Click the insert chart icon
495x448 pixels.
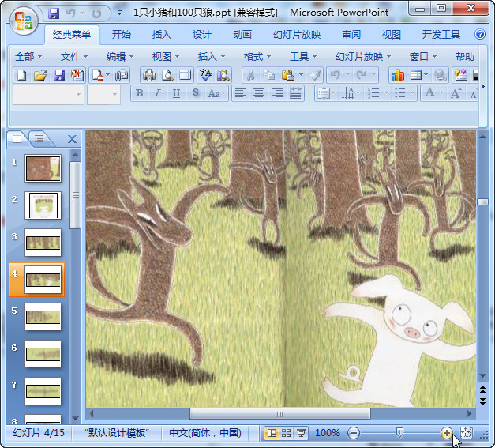pos(397,75)
